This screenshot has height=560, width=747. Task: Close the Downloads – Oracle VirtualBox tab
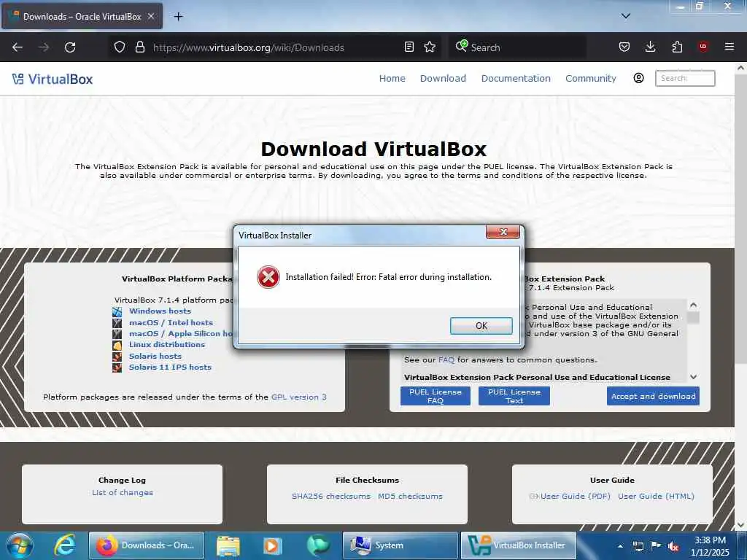pos(151,16)
